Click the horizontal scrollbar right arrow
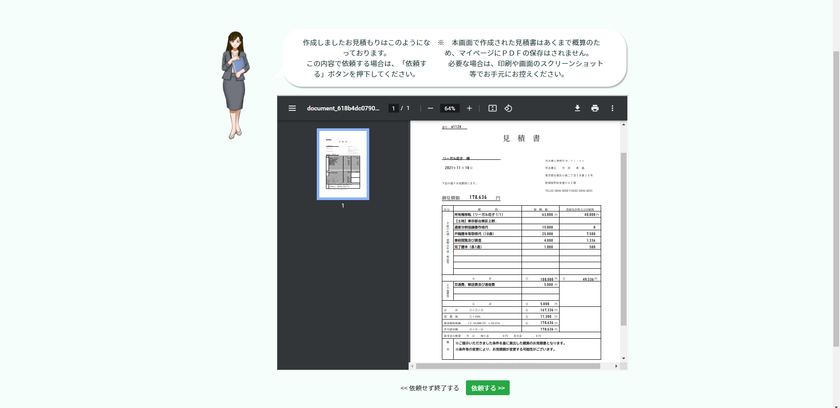840x408 pixels. point(616,366)
